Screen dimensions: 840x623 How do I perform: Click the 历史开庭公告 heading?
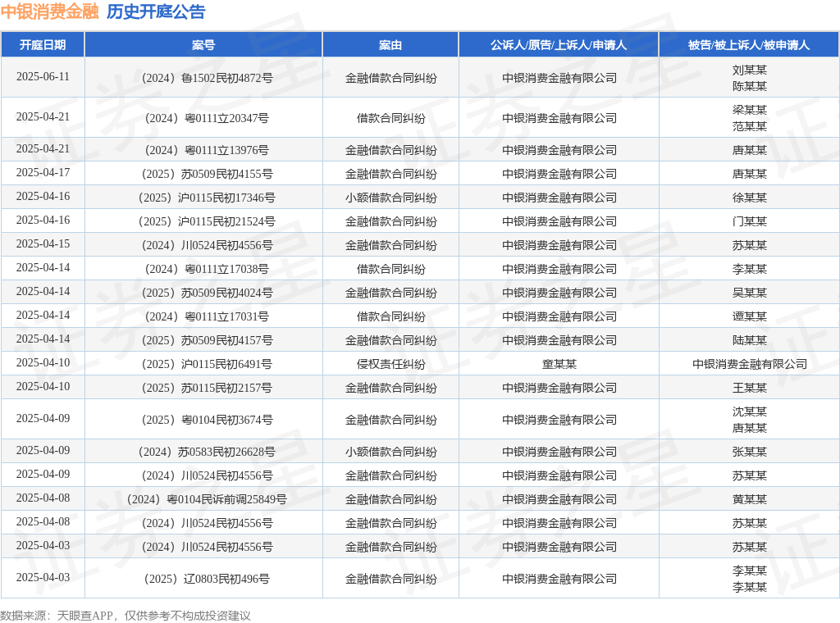(156, 11)
